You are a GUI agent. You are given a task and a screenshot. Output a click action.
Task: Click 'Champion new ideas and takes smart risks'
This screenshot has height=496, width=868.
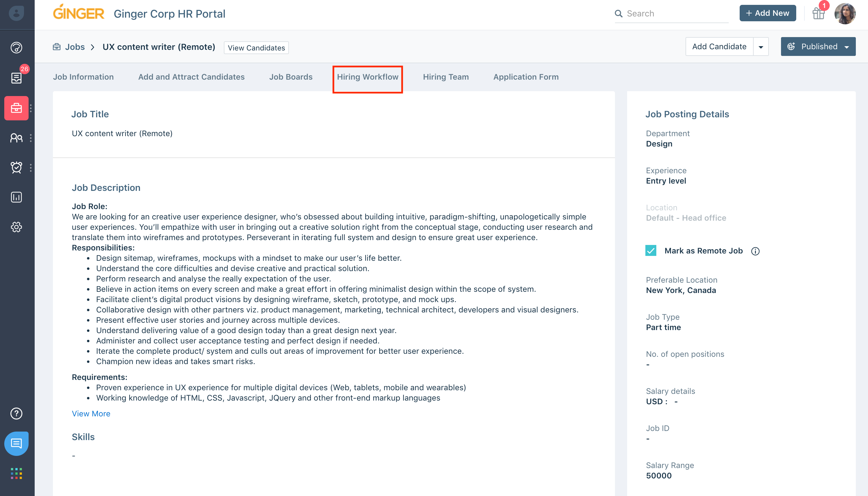click(x=175, y=361)
